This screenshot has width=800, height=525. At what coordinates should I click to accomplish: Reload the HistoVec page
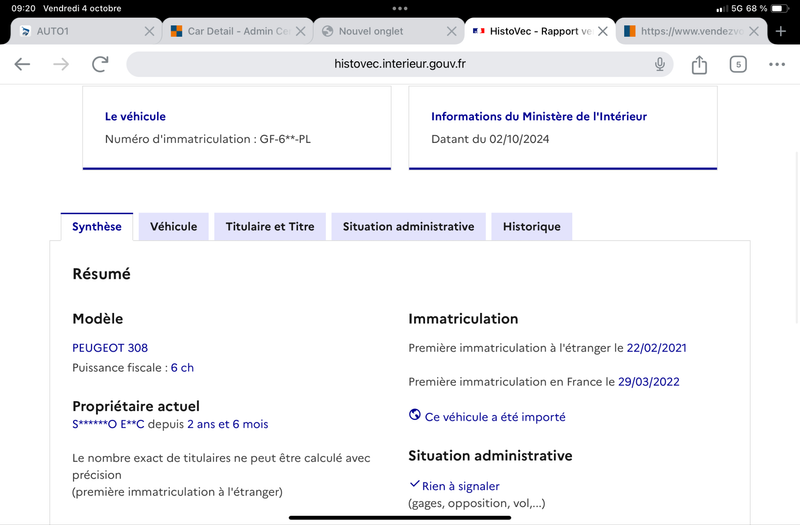tap(100, 64)
